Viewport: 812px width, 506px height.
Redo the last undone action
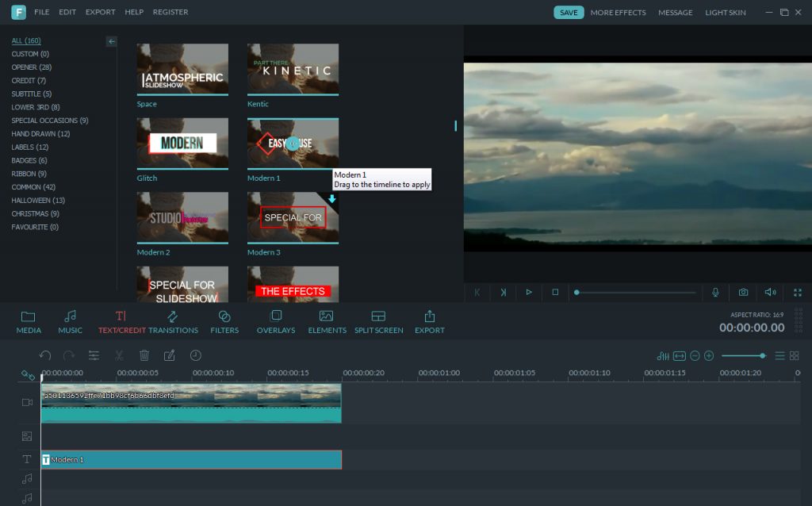pos(68,355)
